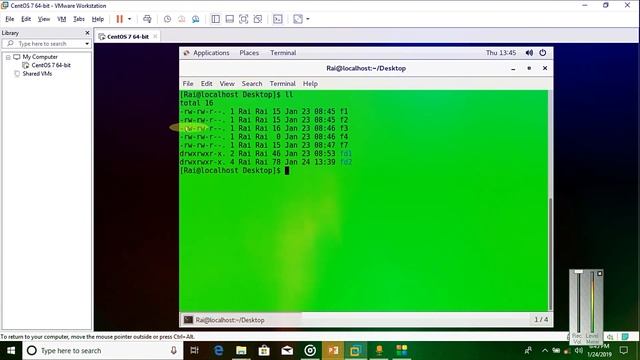Open the GNOME Applications menu
Viewport: 640px width, 360px height.
pyautogui.click(x=211, y=53)
